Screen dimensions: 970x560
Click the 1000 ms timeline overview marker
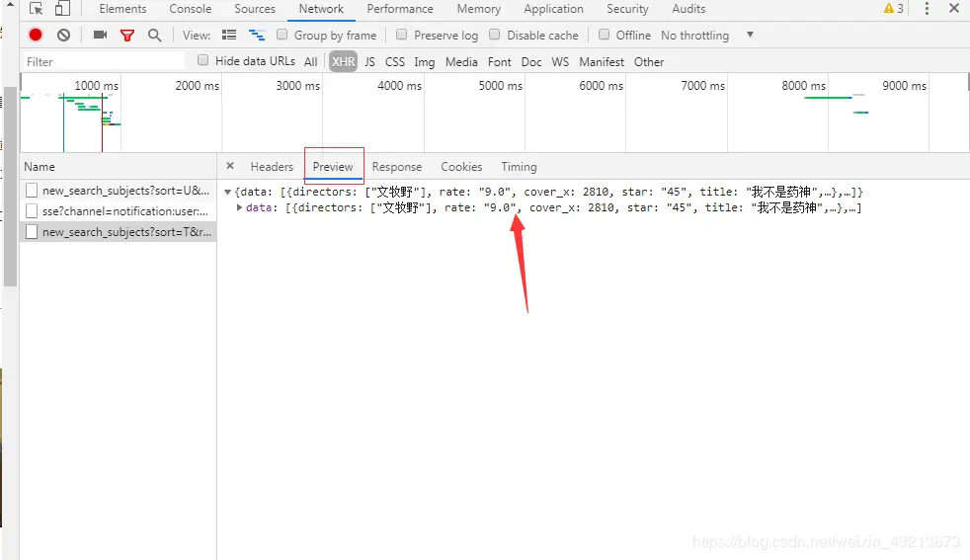tap(97, 85)
